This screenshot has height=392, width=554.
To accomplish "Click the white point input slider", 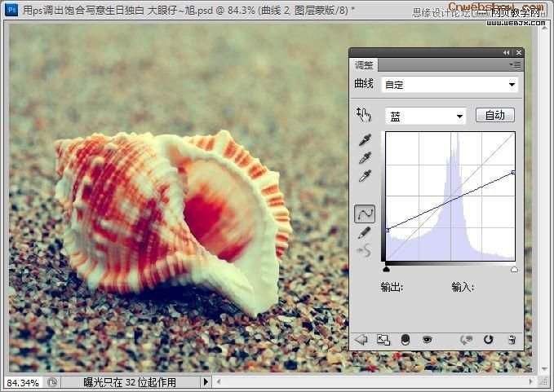I will [x=514, y=269].
